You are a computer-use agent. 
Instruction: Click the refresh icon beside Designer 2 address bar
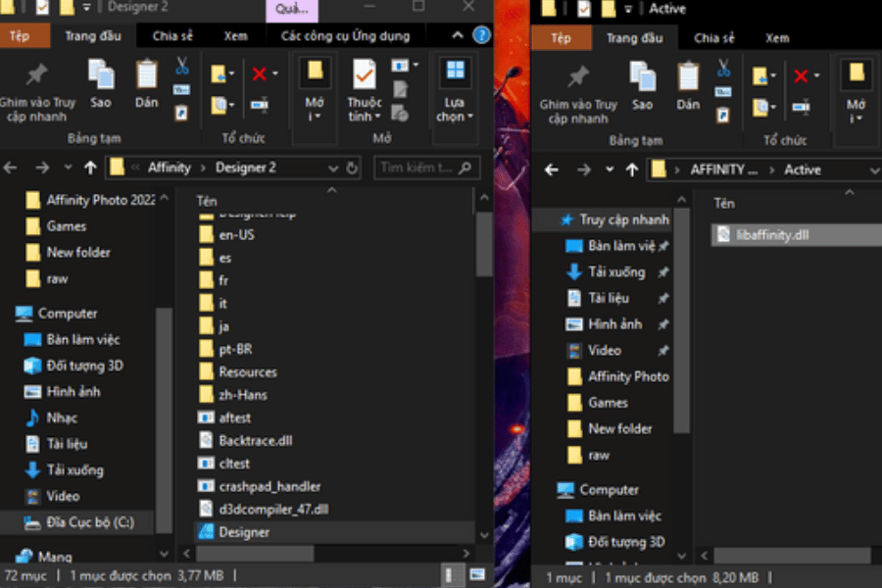pyautogui.click(x=353, y=168)
